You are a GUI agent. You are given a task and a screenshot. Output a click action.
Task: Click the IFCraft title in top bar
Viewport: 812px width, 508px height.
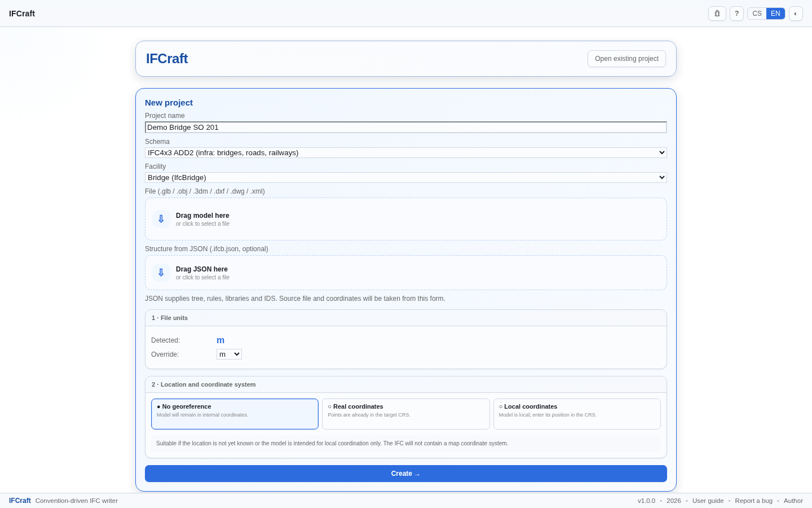22,14
